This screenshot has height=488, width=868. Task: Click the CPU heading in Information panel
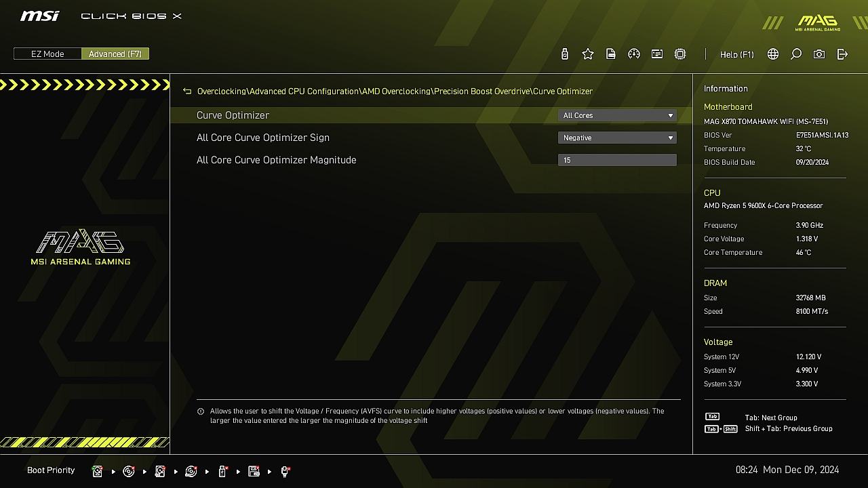click(x=712, y=193)
